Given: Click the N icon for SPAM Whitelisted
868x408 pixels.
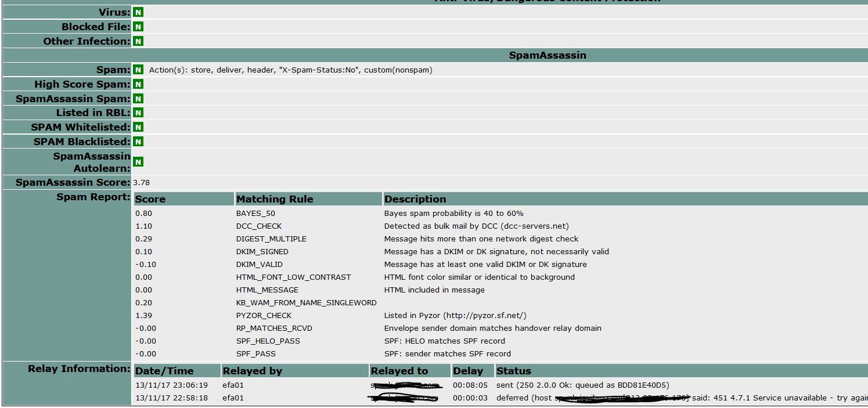Looking at the screenshot, I should click(x=138, y=127).
